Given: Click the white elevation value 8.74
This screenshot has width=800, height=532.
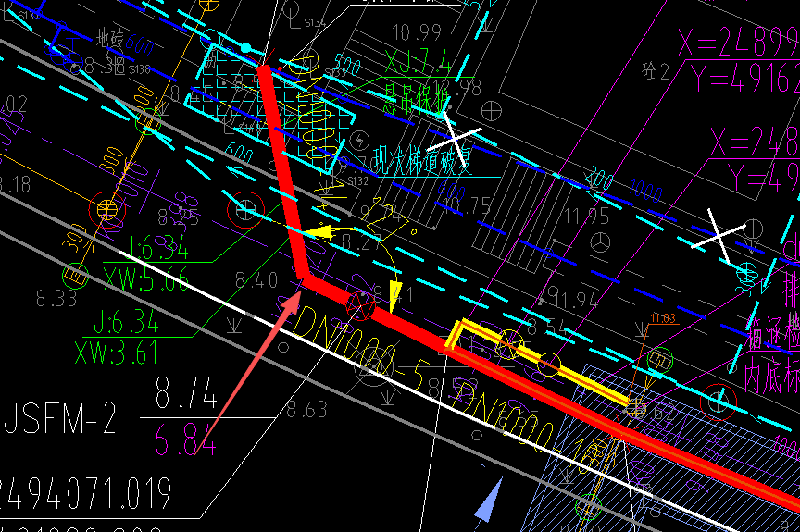Looking at the screenshot, I should point(186,393).
